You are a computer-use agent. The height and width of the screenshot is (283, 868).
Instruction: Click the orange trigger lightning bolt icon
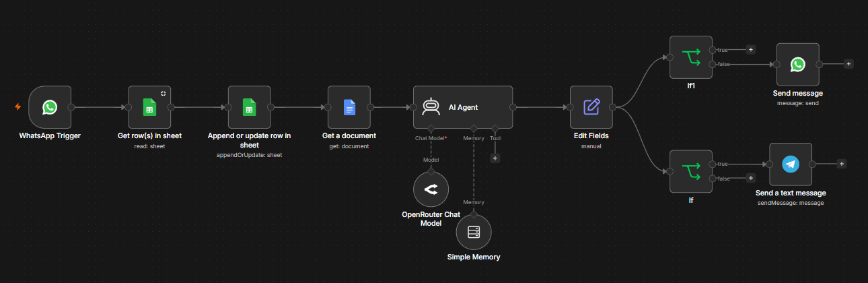click(x=17, y=107)
